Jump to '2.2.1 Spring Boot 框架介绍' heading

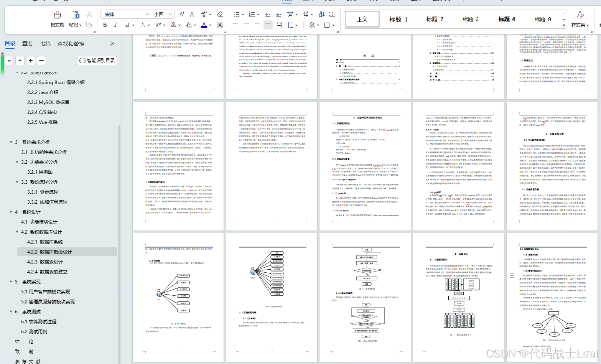pyautogui.click(x=56, y=82)
